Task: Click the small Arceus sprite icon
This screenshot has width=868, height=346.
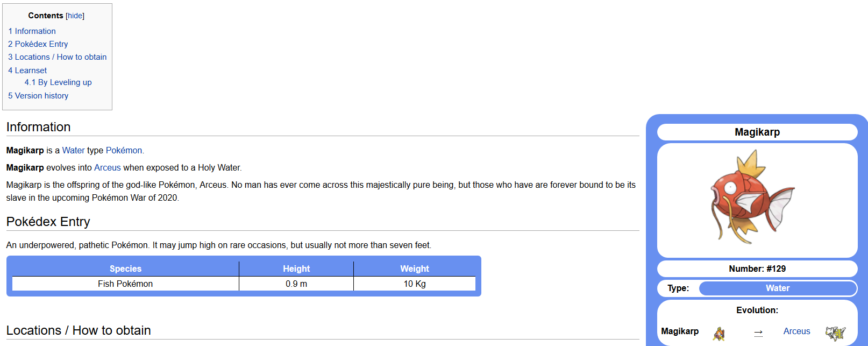Action: pos(835,333)
